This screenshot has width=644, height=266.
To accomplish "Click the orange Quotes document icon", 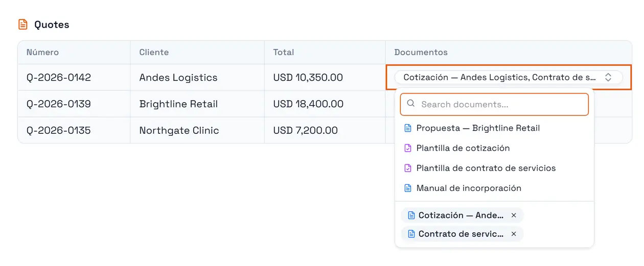I will (22, 25).
